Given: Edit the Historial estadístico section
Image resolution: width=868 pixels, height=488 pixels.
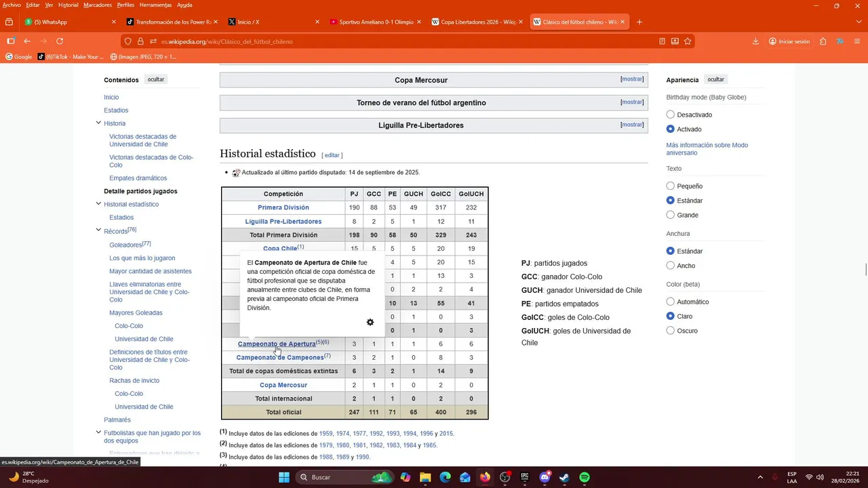Looking at the screenshot, I should [332, 155].
